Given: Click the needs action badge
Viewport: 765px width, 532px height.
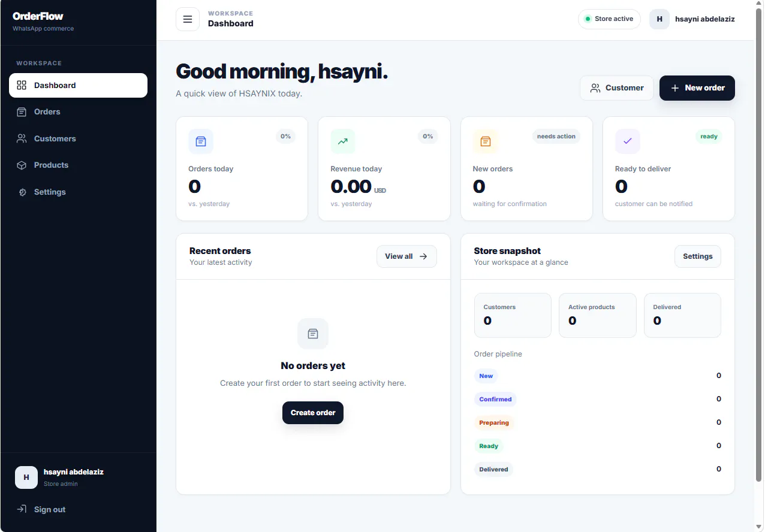Looking at the screenshot, I should 556,137.
